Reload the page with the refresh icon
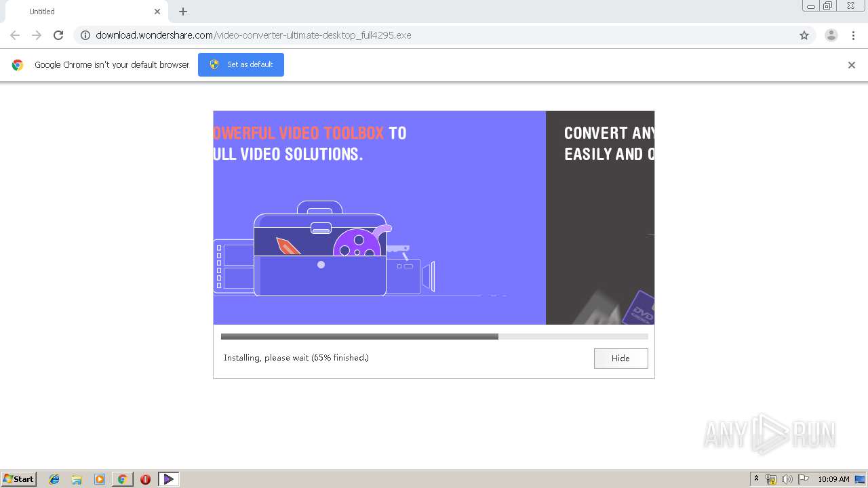Viewport: 868px width, 488px height. pos(58,35)
